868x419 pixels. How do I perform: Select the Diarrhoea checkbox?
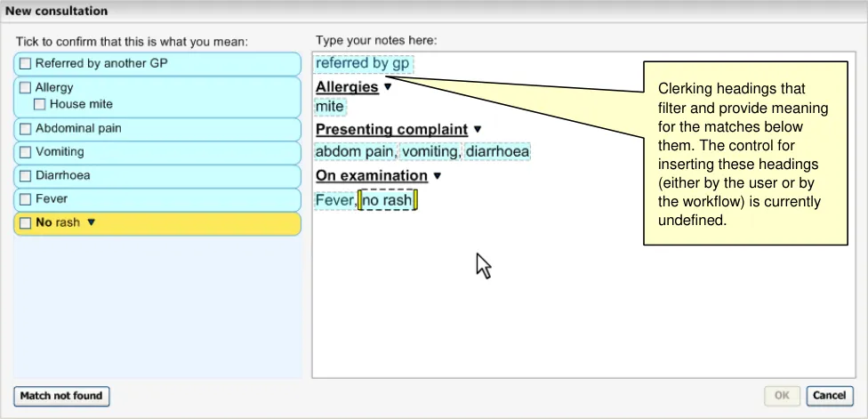[26, 176]
